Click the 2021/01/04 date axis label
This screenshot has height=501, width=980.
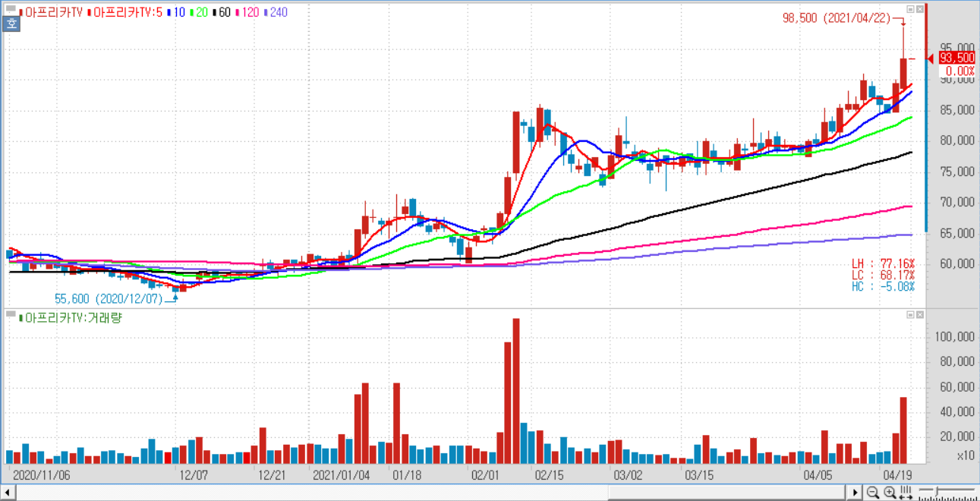342,474
